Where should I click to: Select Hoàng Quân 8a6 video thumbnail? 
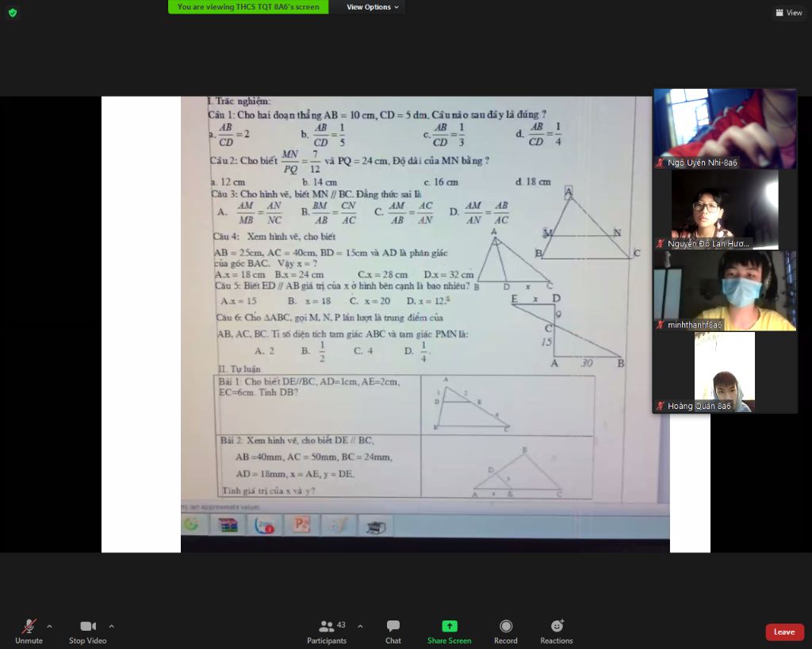tap(725, 372)
